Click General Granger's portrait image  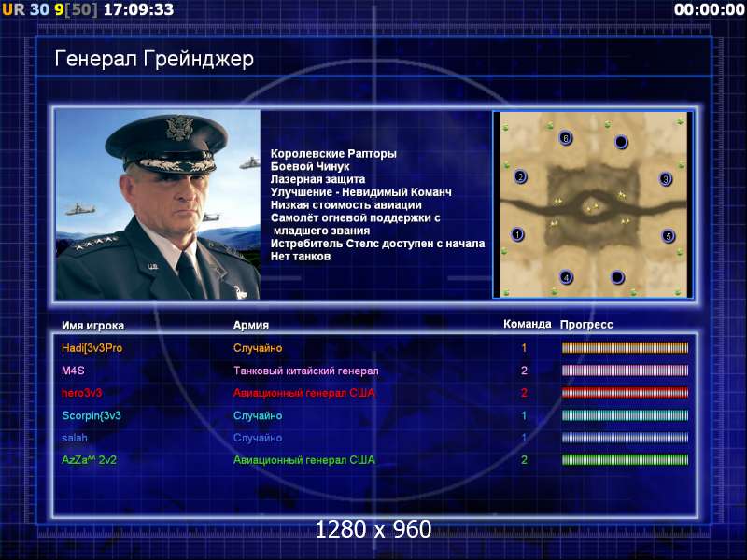pyautogui.click(x=158, y=204)
